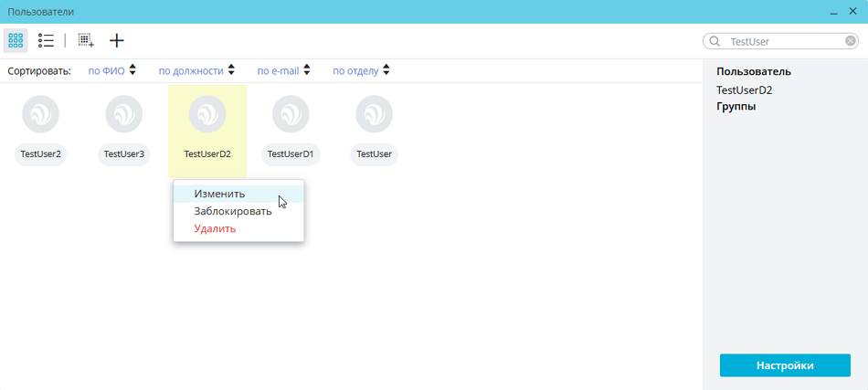Image resolution: width=868 pixels, height=390 pixels.
Task: Click the add group grid icon
Action: click(86, 41)
